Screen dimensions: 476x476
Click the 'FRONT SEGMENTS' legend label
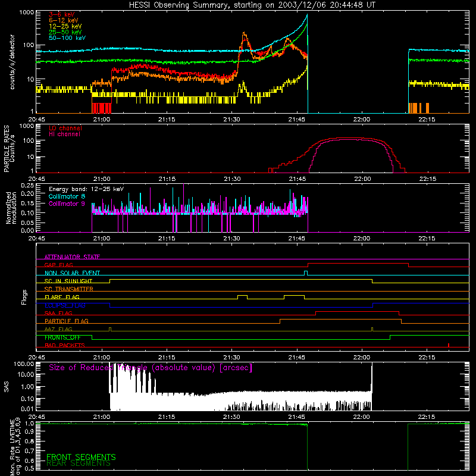(81, 457)
